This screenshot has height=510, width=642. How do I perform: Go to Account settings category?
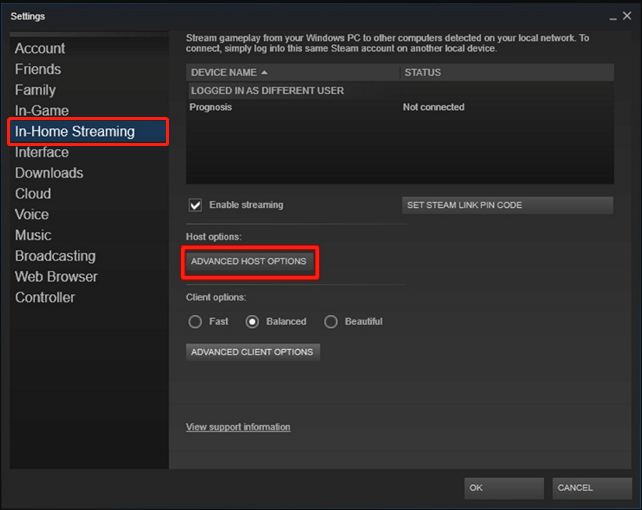point(40,48)
